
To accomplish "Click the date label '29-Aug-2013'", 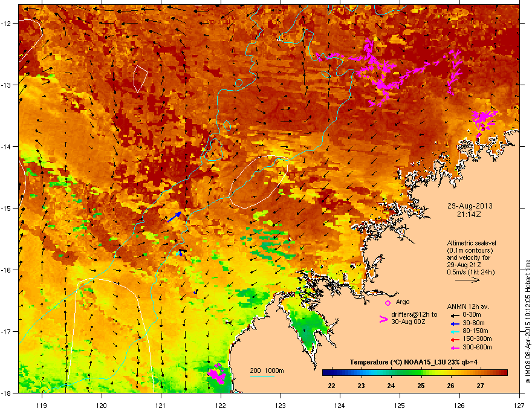I will (x=470, y=206).
